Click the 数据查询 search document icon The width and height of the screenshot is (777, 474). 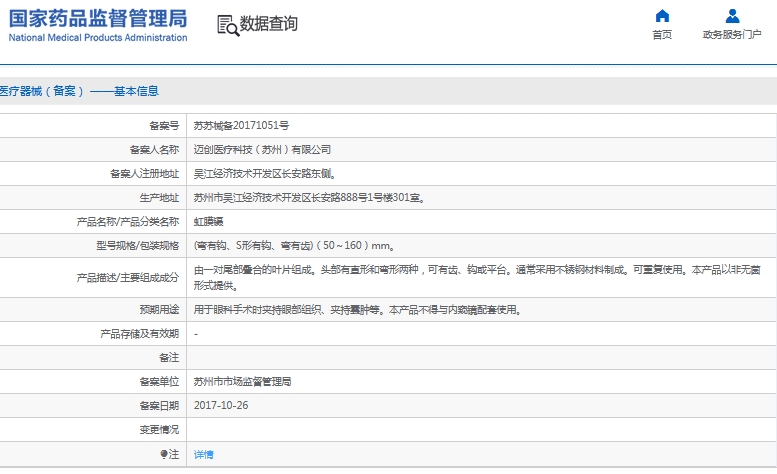click(228, 25)
